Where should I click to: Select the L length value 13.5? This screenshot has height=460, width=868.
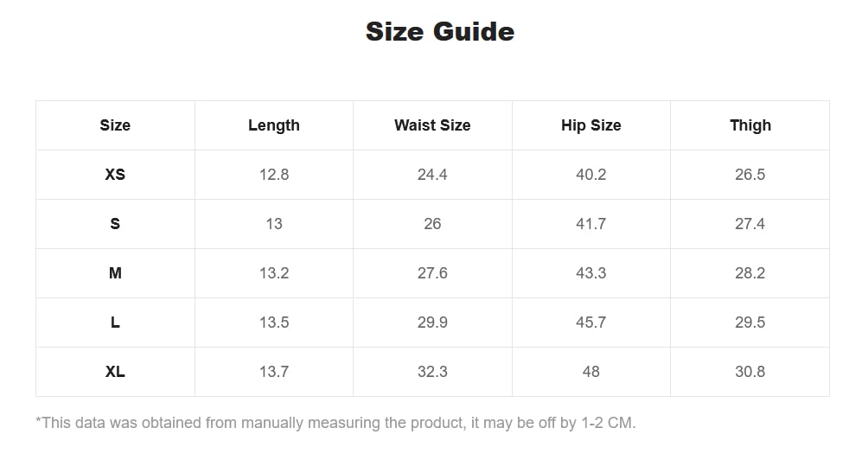274,323
